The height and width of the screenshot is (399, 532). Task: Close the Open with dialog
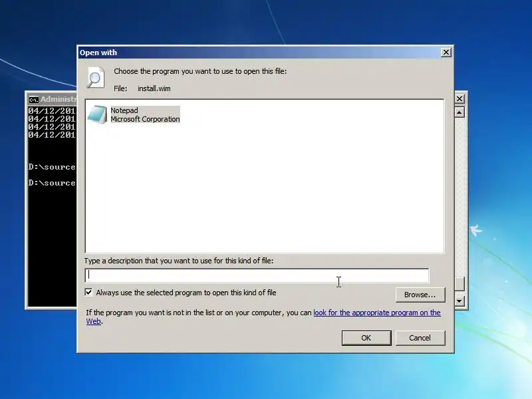pyautogui.click(x=446, y=53)
